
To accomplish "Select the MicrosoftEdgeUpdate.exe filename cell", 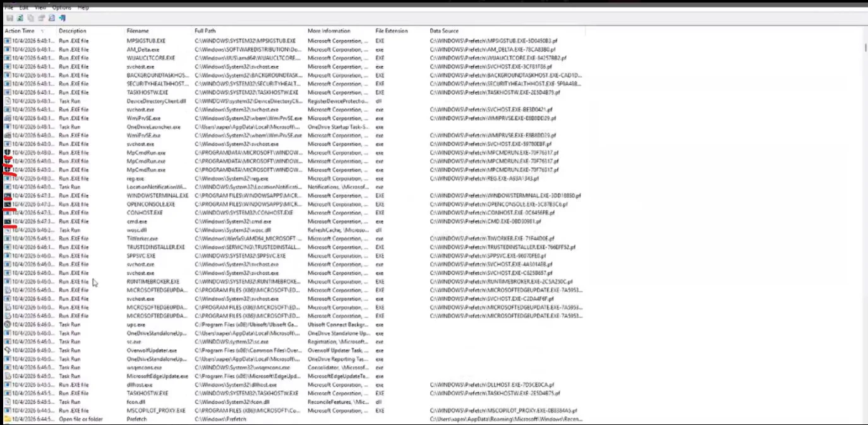I will pos(157,376).
